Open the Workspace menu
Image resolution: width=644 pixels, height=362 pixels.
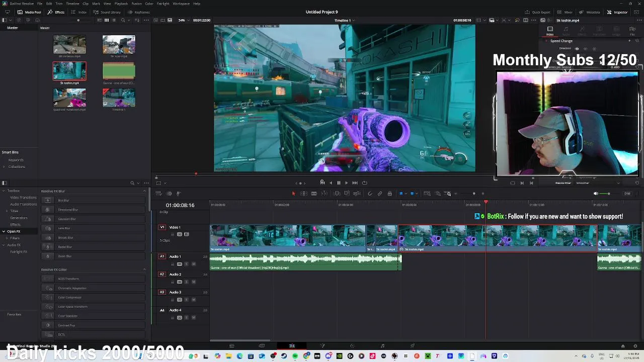coord(181,4)
